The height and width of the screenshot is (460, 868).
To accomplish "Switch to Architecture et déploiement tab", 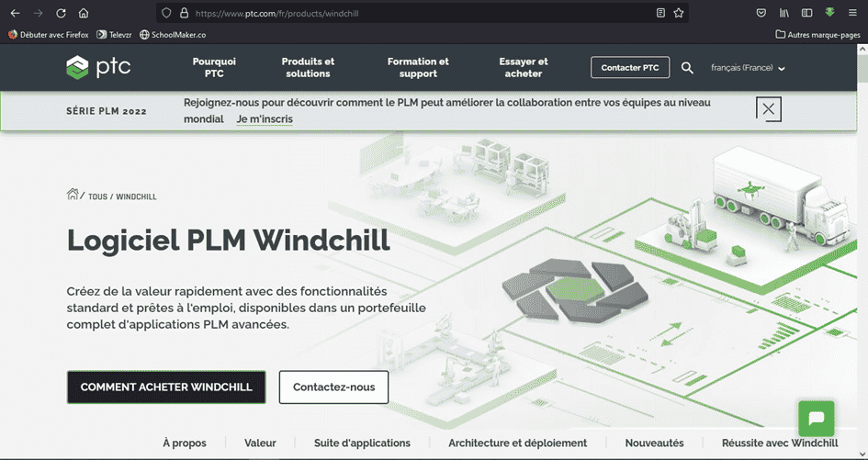I will click(518, 443).
